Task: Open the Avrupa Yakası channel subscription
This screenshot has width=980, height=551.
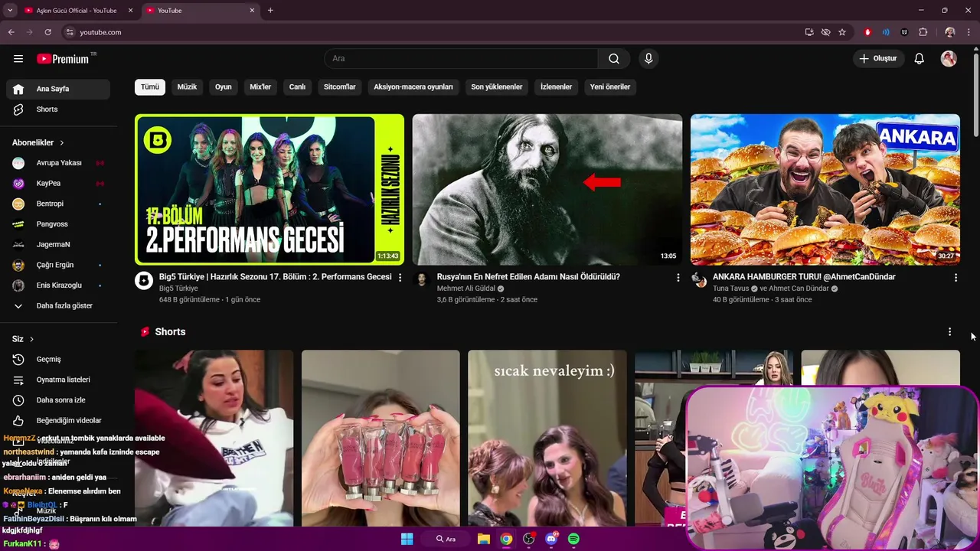Action: 58,163
